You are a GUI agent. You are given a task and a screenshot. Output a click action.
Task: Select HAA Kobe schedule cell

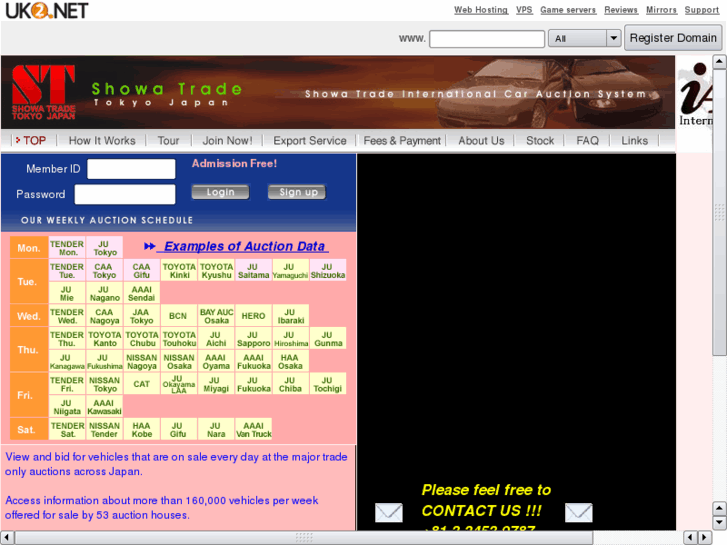tap(141, 430)
